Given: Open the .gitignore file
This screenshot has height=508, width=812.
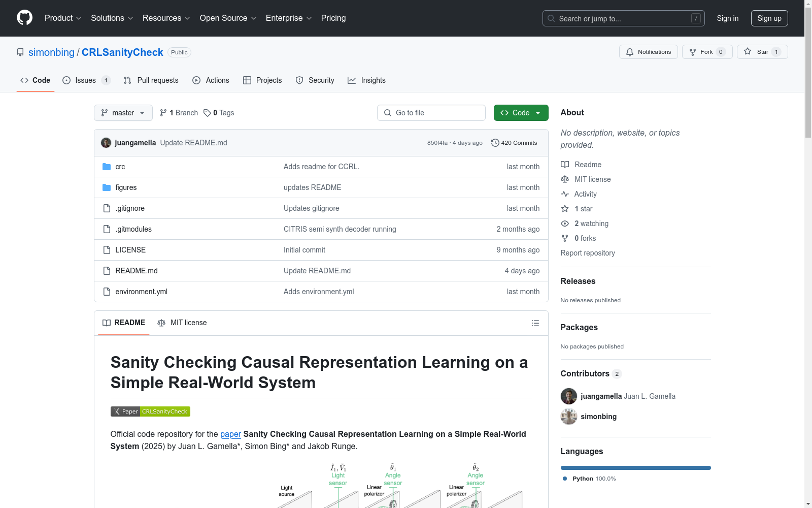Looking at the screenshot, I should (x=130, y=208).
